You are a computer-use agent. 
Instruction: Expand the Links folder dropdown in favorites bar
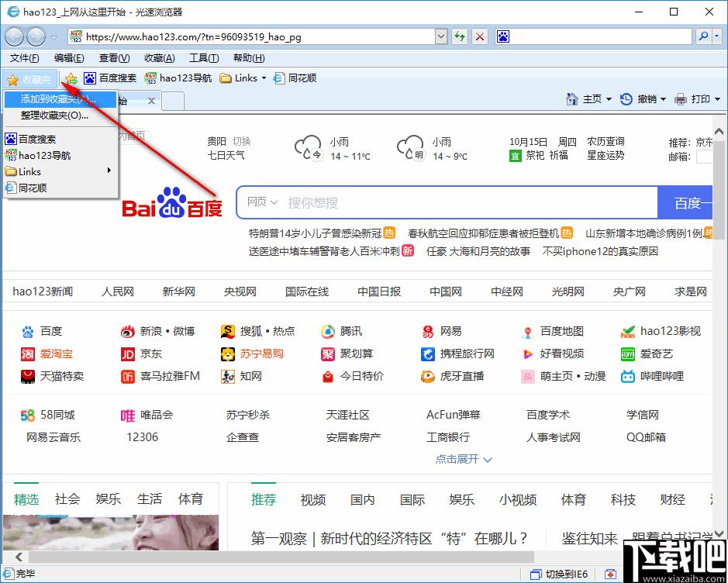(x=264, y=78)
